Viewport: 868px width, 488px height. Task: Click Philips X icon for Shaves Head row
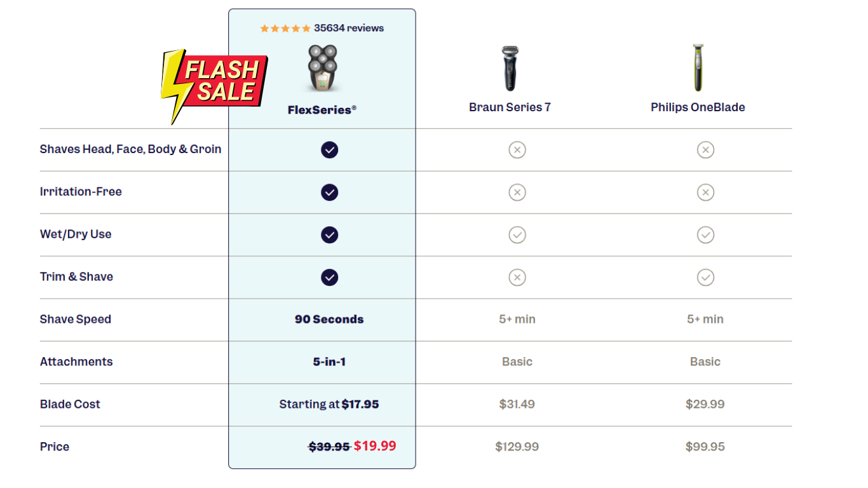click(705, 150)
